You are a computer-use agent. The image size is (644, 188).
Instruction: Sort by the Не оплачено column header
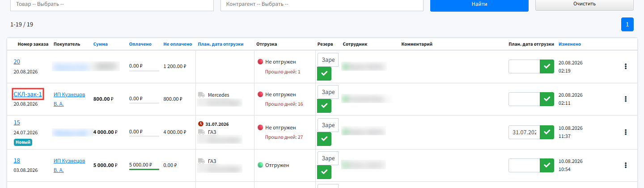click(178, 44)
